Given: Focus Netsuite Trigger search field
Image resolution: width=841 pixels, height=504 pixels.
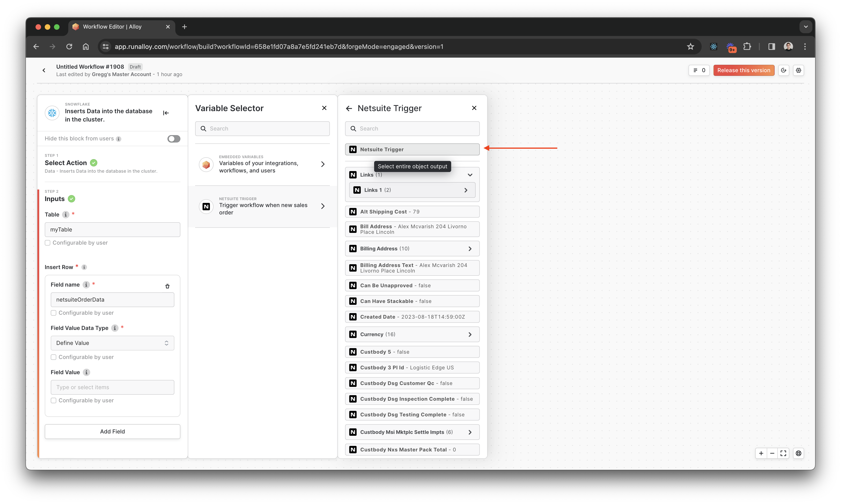Looking at the screenshot, I should [x=412, y=129].
